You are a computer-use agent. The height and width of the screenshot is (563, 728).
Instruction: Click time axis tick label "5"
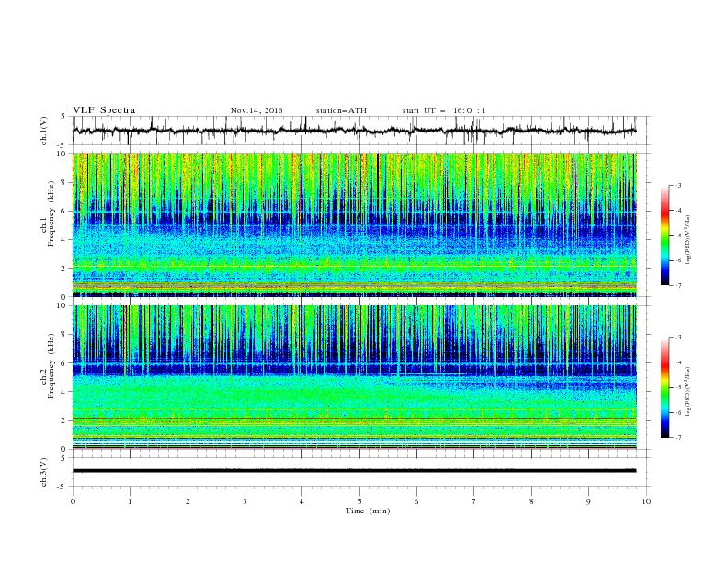pos(359,501)
